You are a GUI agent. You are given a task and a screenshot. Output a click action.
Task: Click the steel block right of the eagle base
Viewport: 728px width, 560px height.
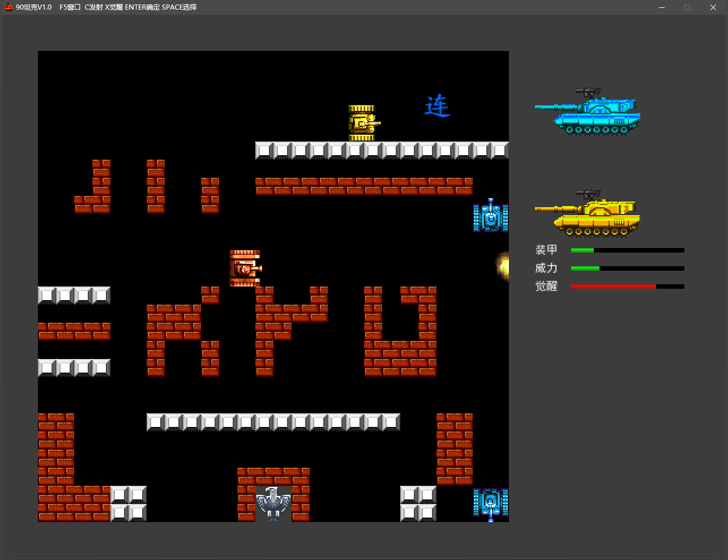(418, 503)
